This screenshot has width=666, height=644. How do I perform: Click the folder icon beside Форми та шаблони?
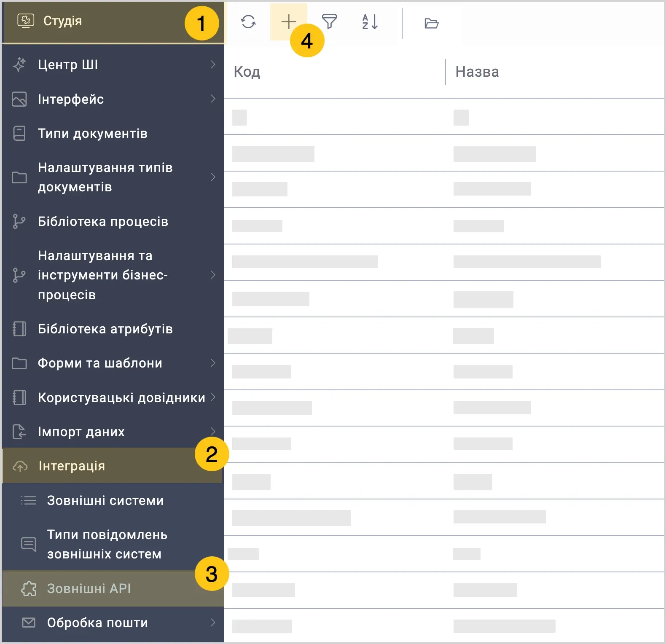click(x=19, y=363)
